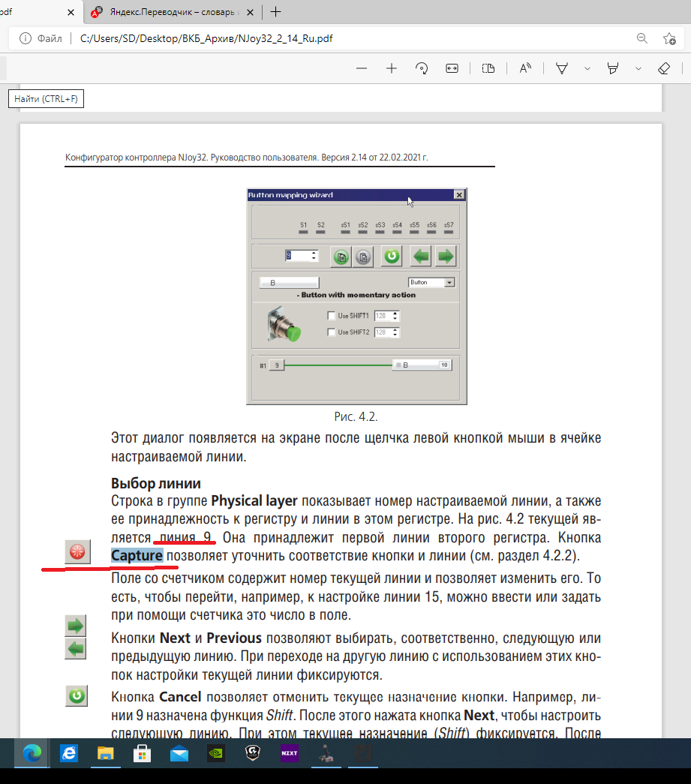691x784 pixels.
Task: Click Use SHIFT2 checkbox in figure
Action: click(331, 332)
